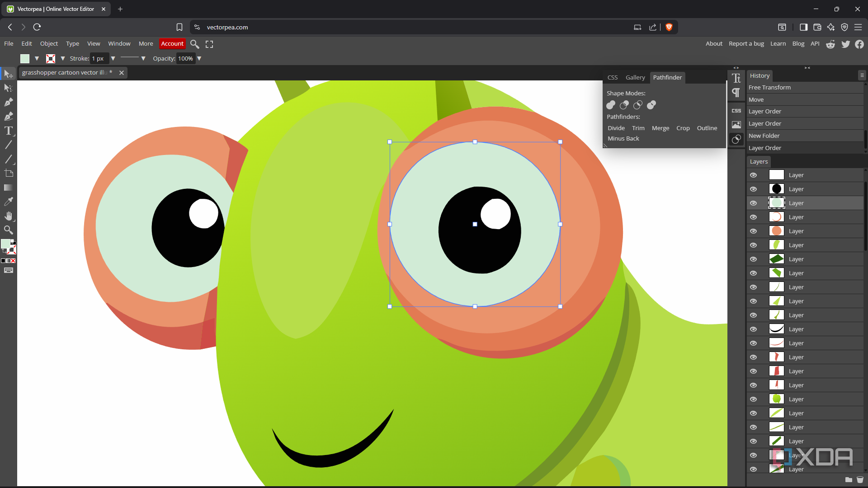This screenshot has width=868, height=488.
Task: Open the File menu
Action: click(9, 44)
